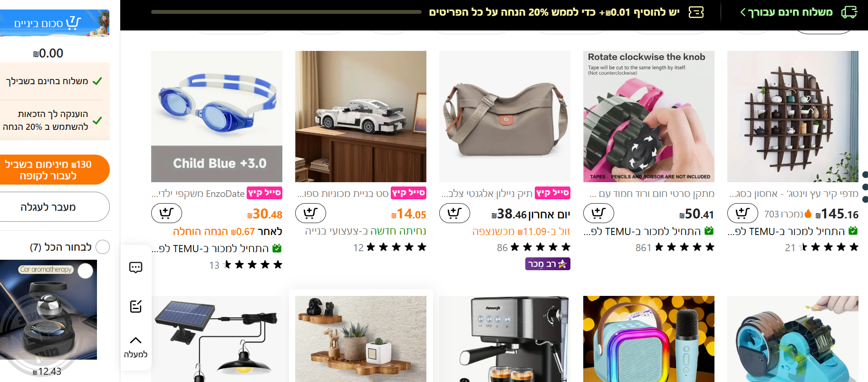This screenshot has width=868, height=382.
Task: Add the swimming goggles to cart
Action: 166,213
